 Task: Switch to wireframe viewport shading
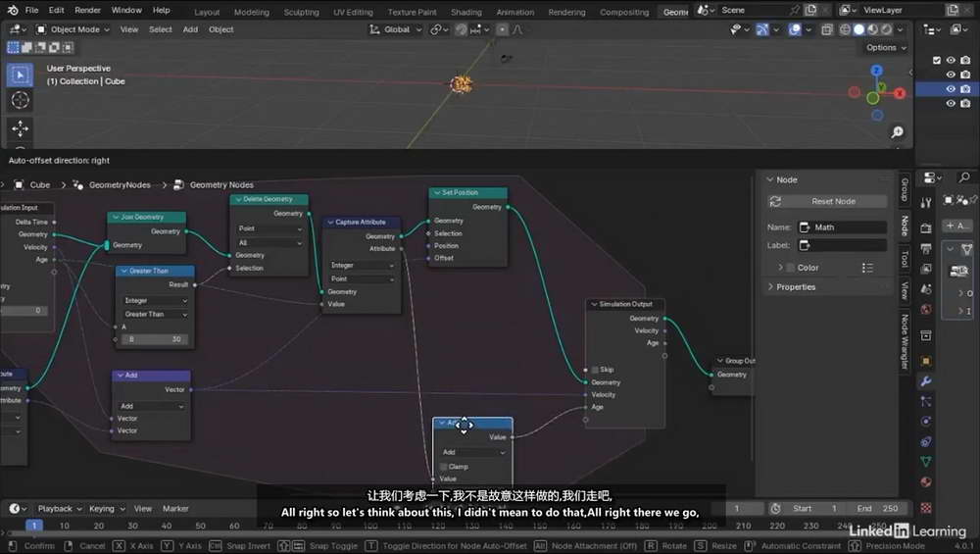point(845,29)
